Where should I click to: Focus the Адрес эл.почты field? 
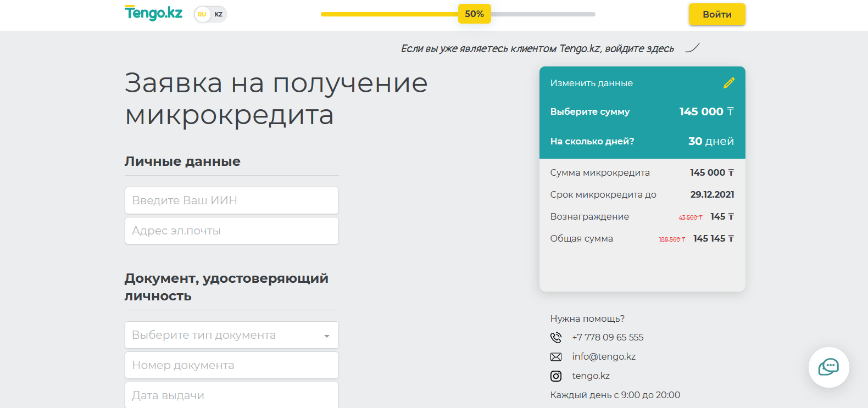[x=232, y=231]
